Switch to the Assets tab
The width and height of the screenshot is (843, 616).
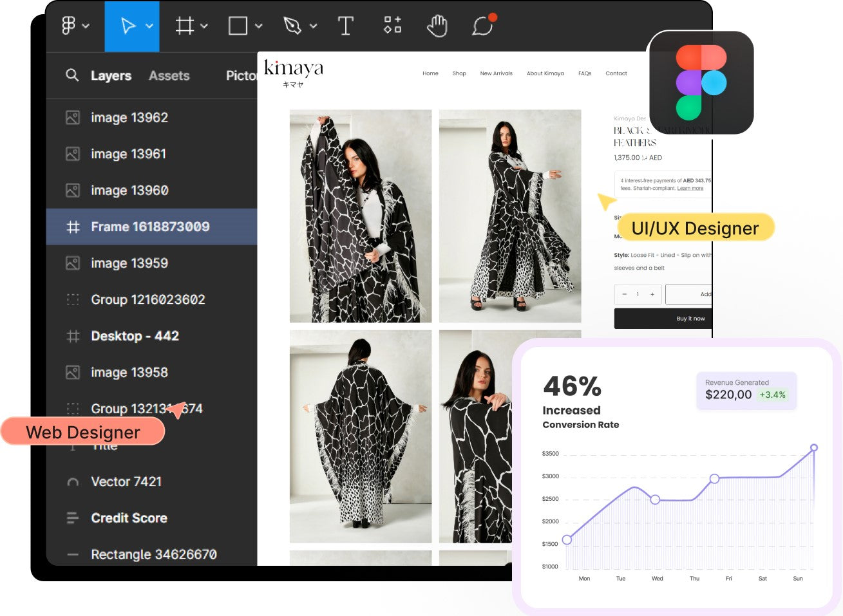pyautogui.click(x=169, y=76)
